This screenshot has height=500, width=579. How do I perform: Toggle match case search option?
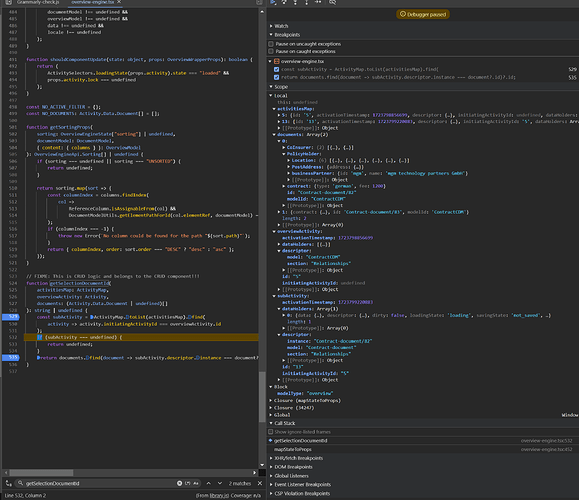tap(196, 483)
